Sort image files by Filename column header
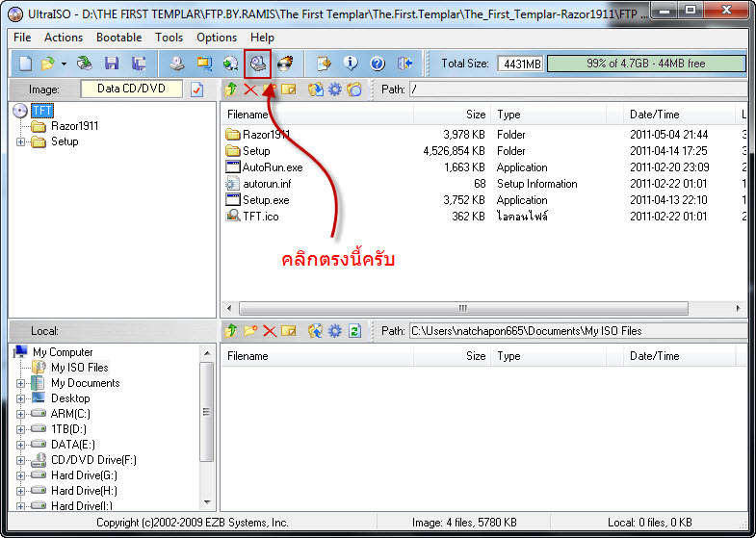This screenshot has height=538, width=756. (317, 115)
